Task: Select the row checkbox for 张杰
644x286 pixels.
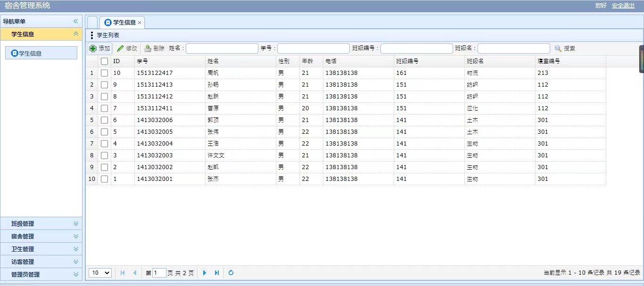Action: coord(104,179)
